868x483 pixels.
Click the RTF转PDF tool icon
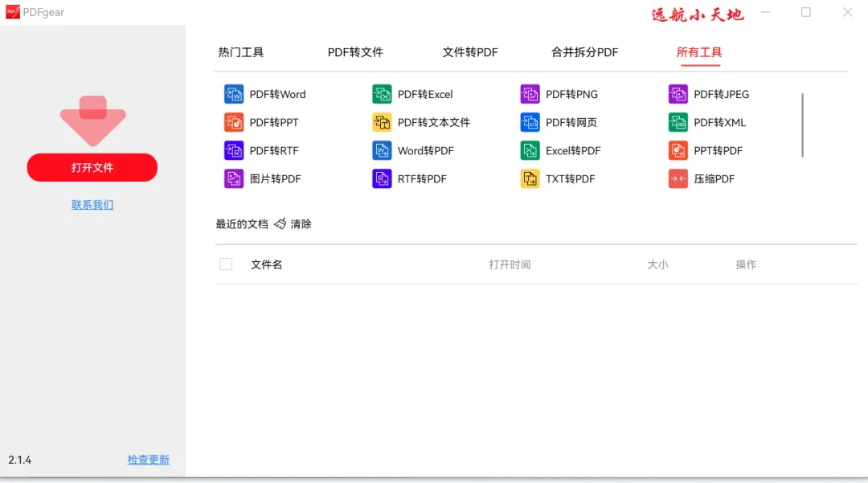tap(382, 178)
